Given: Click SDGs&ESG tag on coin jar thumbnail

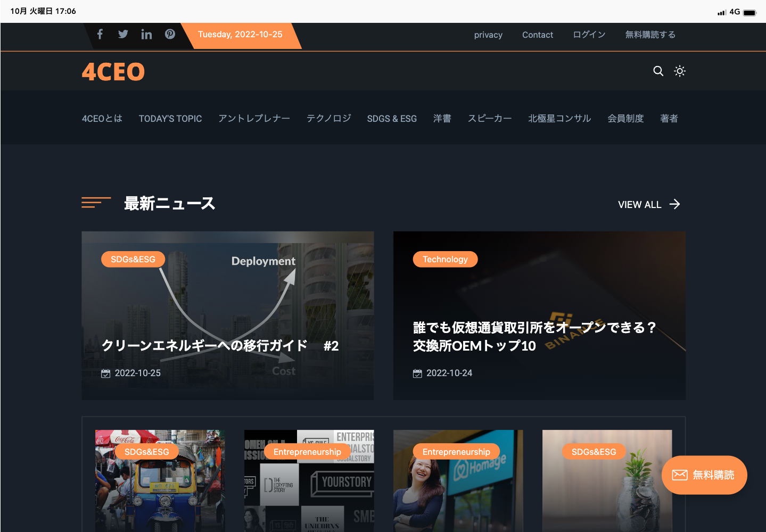Looking at the screenshot, I should pos(594,452).
